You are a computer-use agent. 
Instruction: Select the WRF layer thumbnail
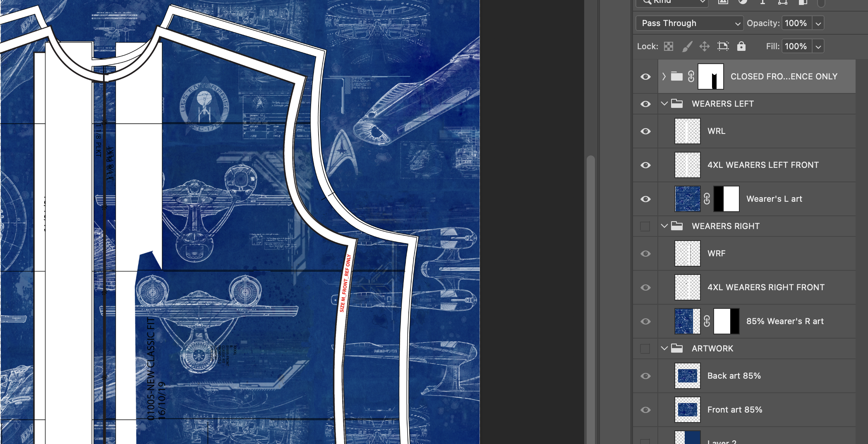[688, 253]
